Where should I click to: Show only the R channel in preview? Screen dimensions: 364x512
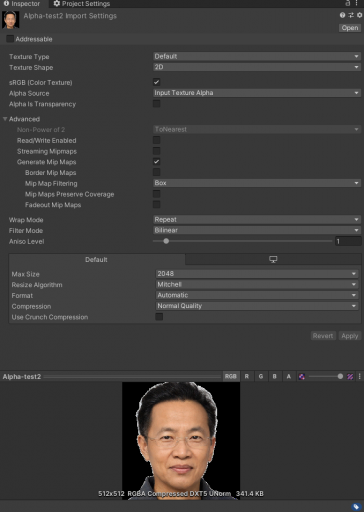point(247,377)
